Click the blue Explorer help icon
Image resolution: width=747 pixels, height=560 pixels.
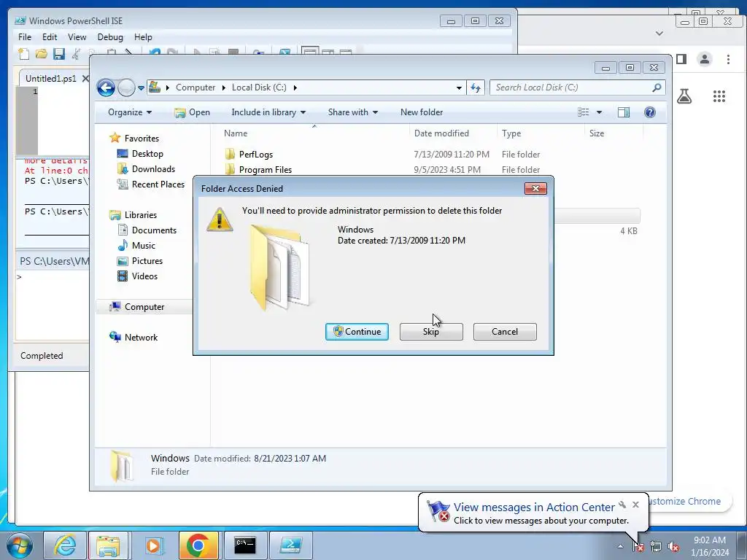tap(650, 112)
